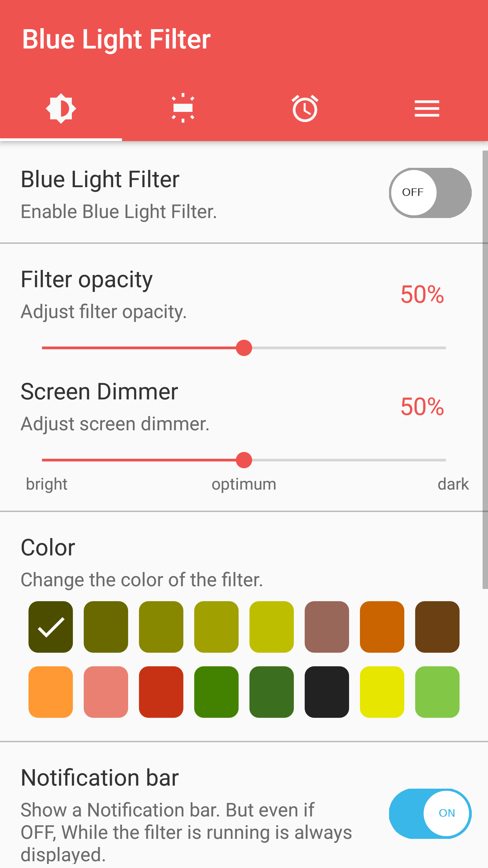Click the Screen Dimmer slider handle
Image resolution: width=488 pixels, height=868 pixels.
coord(244,460)
